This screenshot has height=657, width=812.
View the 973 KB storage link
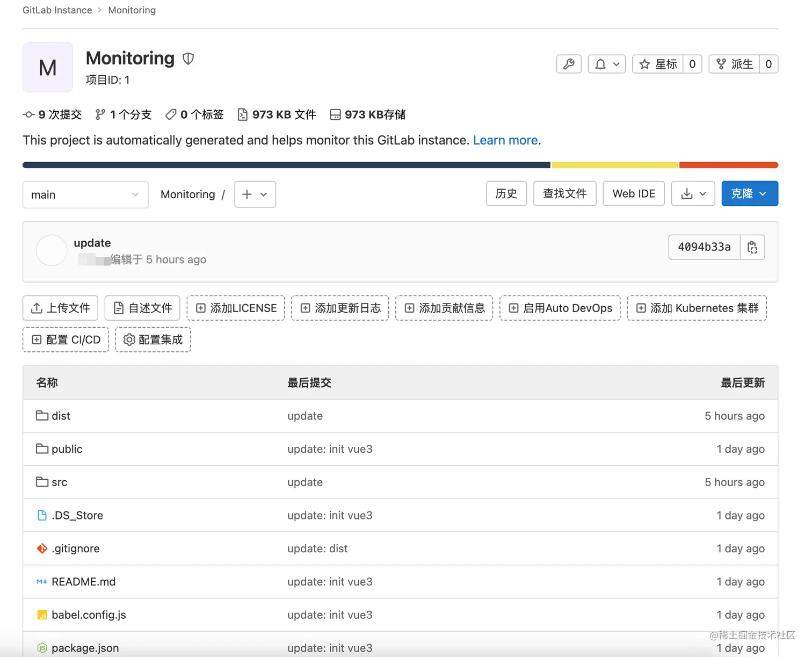click(368, 114)
